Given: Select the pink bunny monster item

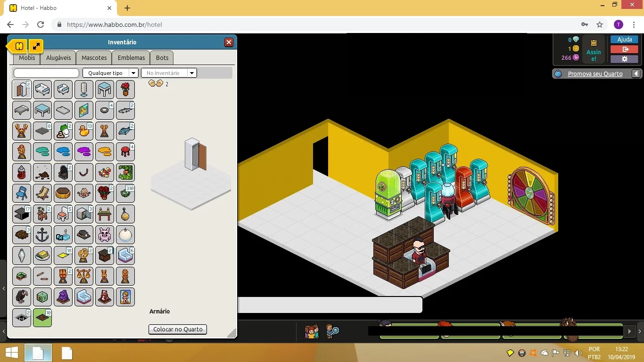Looking at the screenshot, I should [105, 235].
